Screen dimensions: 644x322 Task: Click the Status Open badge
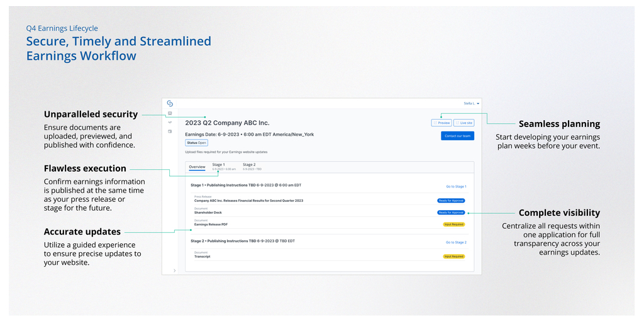[x=196, y=143]
